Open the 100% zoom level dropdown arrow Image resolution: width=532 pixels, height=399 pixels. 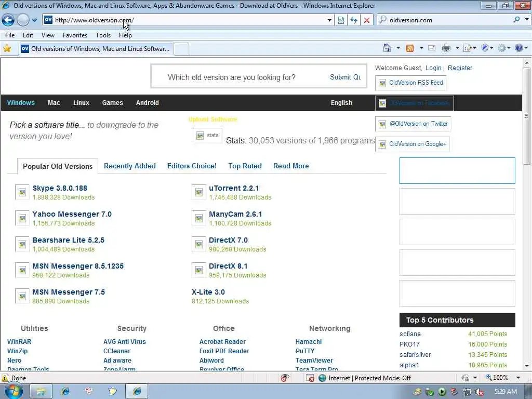[x=518, y=378]
